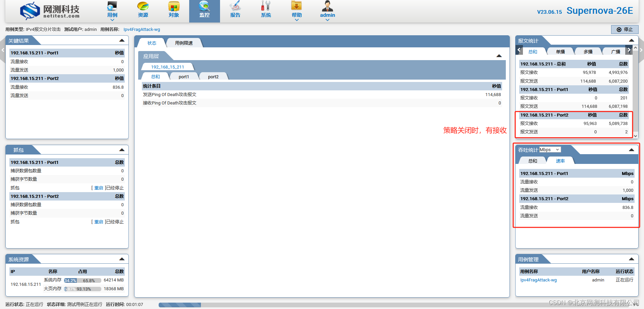Open the 帮助 help icon
This screenshot has width=644, height=309.
point(297,6)
